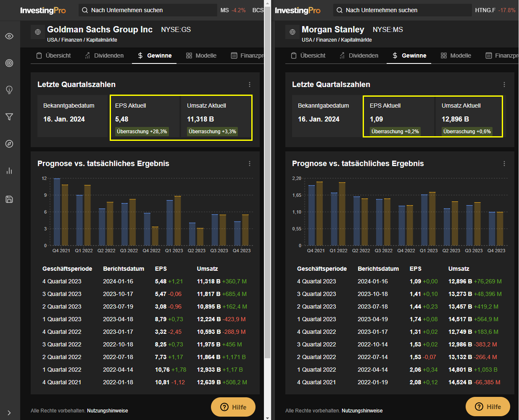The height and width of the screenshot is (420, 519).
Task: Click the 'Überraschung +3,3%' badge under Umsatz Aktuell
Action: 213,132
